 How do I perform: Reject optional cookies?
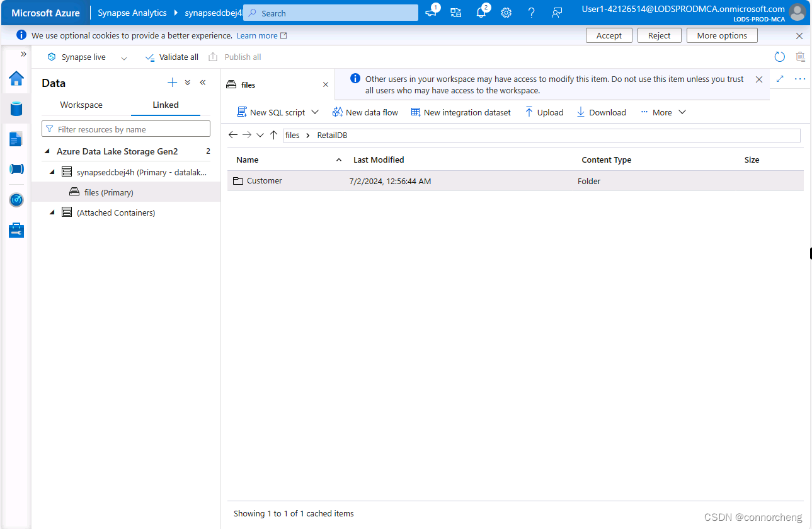(x=660, y=35)
